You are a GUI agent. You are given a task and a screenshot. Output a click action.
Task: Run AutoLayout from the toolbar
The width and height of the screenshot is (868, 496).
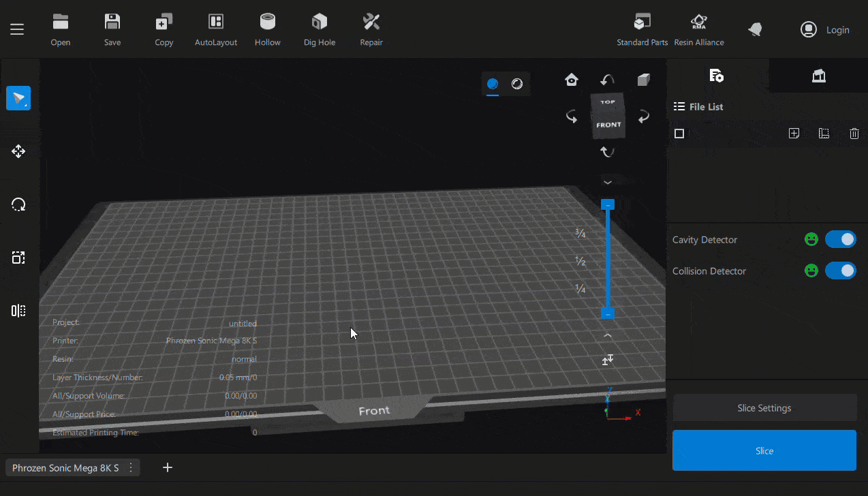(x=215, y=22)
